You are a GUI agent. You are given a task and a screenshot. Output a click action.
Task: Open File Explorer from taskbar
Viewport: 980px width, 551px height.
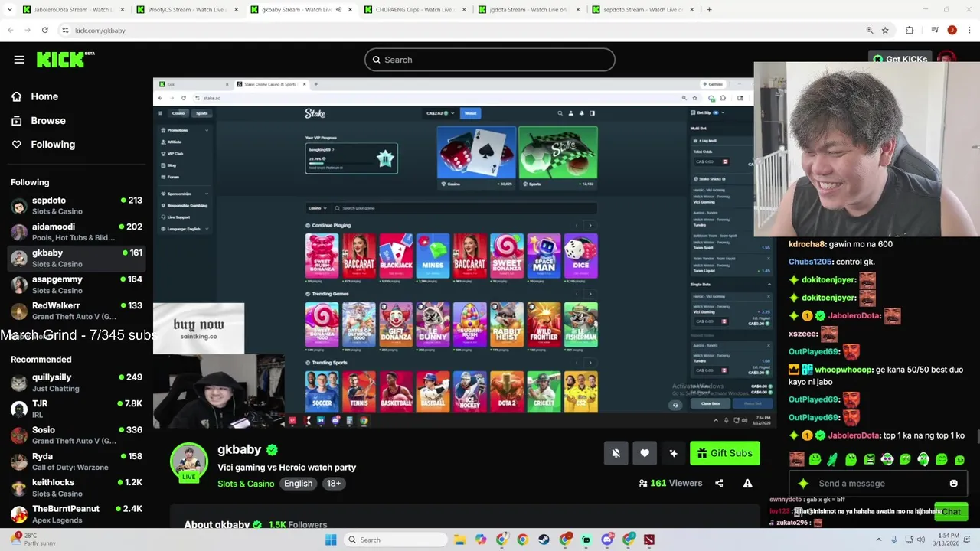pyautogui.click(x=459, y=540)
